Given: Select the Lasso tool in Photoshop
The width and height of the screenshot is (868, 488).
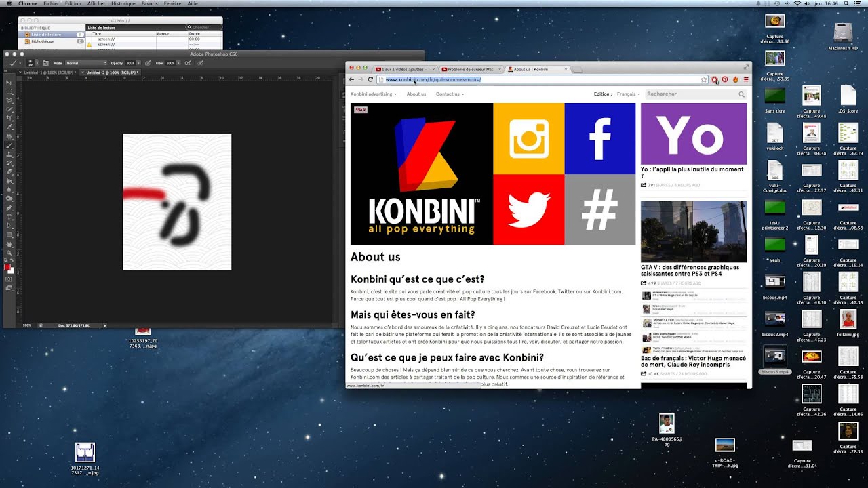Looking at the screenshot, I should (x=9, y=100).
